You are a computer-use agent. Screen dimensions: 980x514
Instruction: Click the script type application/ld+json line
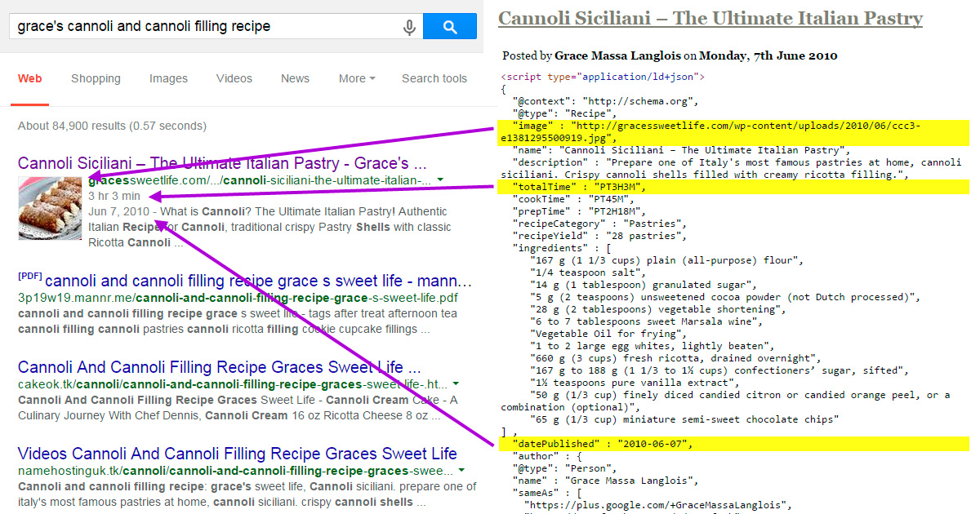(x=603, y=77)
